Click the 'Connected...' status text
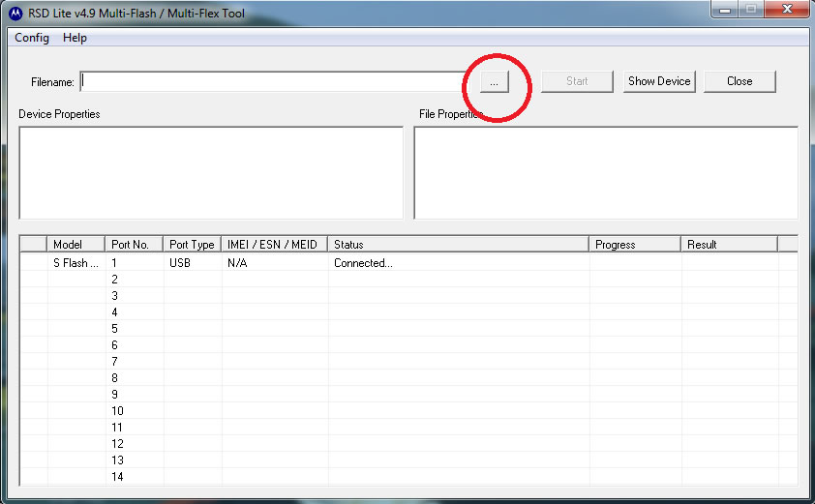 (x=363, y=263)
